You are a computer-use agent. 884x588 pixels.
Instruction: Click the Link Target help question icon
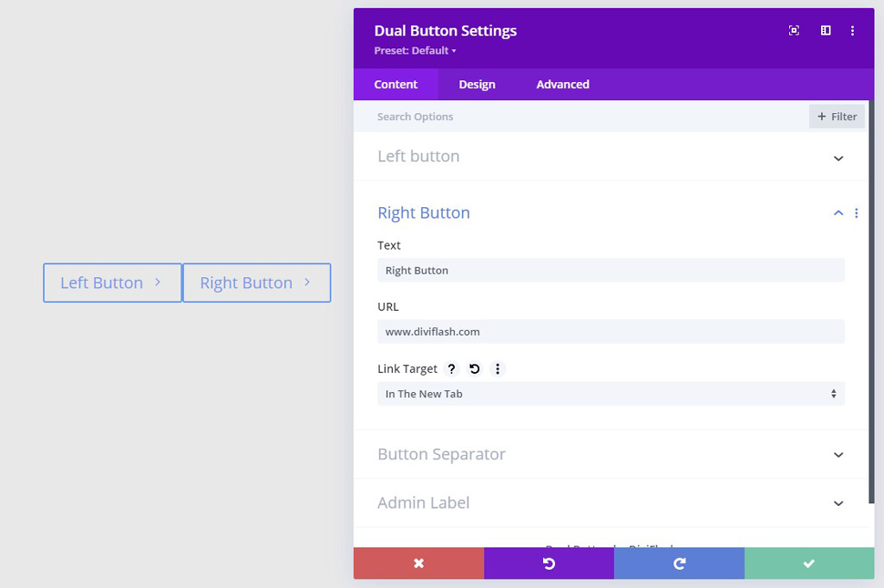451,369
